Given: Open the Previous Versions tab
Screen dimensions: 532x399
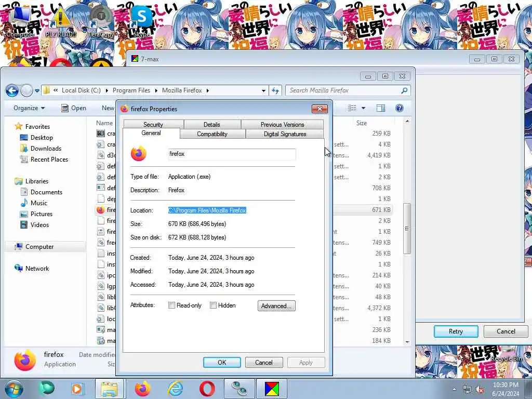Looking at the screenshot, I should pyautogui.click(x=282, y=125).
